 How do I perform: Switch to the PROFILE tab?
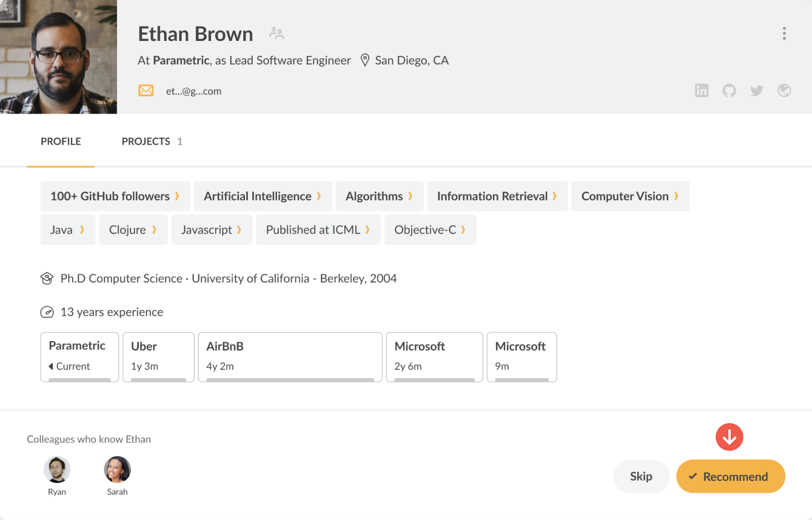point(61,141)
